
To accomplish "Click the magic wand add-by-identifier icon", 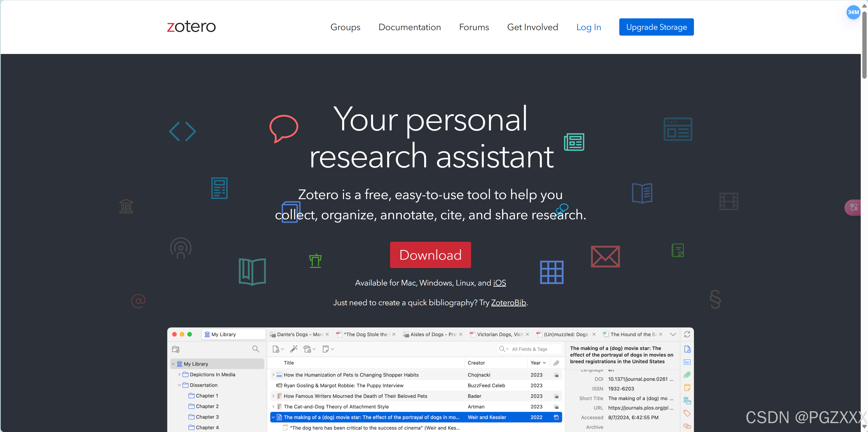I will [294, 349].
